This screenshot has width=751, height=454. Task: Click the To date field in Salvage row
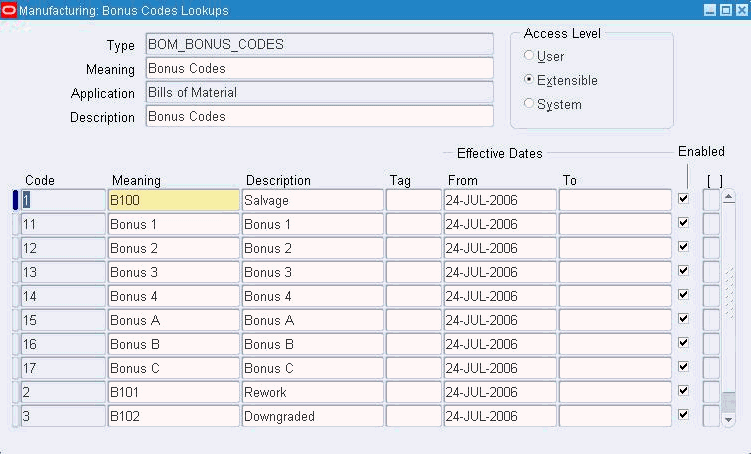pos(615,200)
